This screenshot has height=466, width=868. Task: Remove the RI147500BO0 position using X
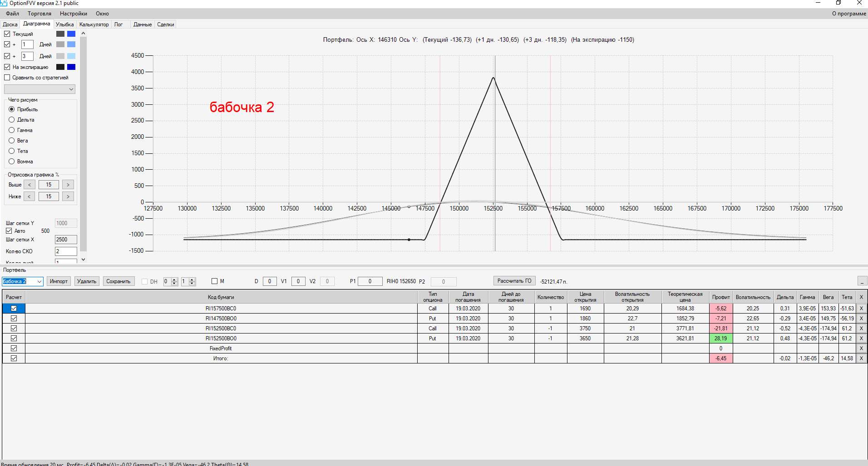click(x=861, y=319)
